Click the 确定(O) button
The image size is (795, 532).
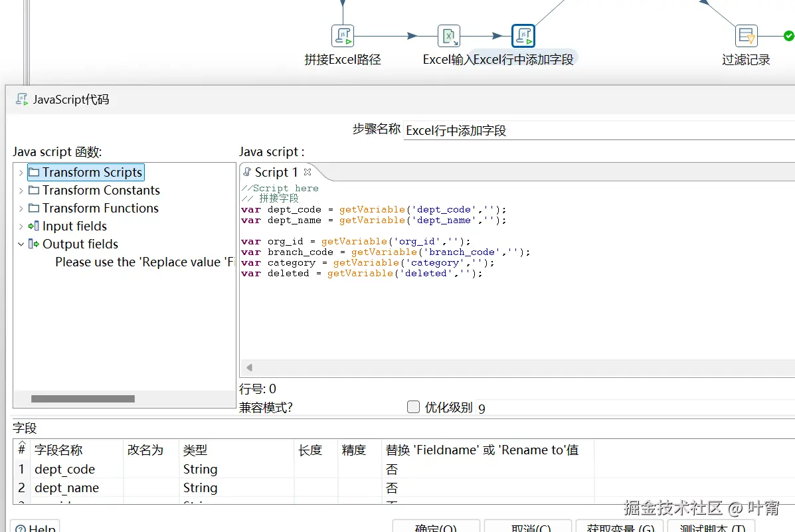point(436,527)
